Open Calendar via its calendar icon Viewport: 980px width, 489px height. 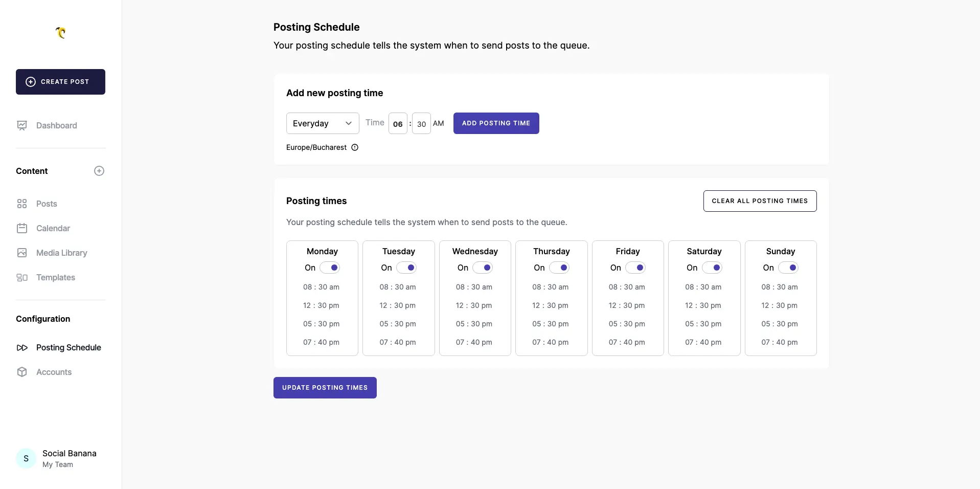(22, 228)
